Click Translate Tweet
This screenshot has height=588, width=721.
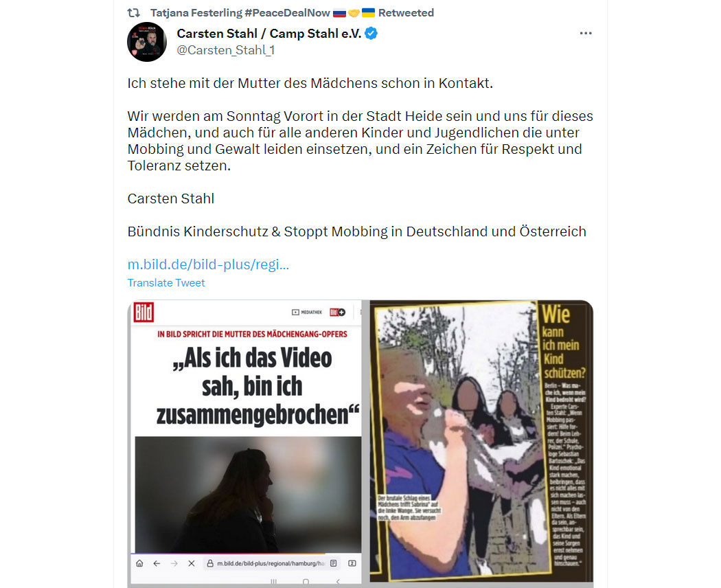point(166,283)
